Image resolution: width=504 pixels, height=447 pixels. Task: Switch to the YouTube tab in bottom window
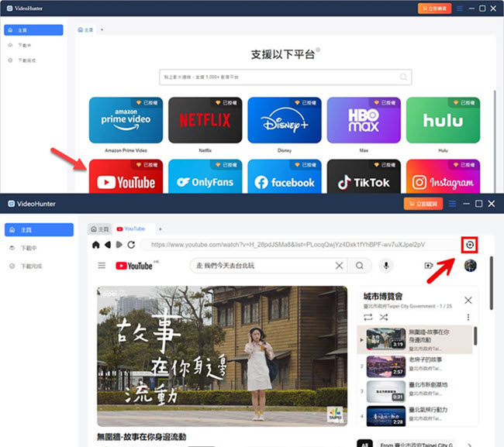pyautogui.click(x=131, y=229)
